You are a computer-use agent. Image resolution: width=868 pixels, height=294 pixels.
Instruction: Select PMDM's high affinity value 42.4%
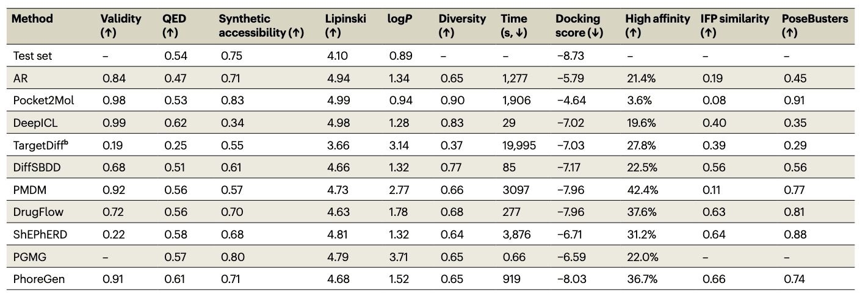coord(642,190)
